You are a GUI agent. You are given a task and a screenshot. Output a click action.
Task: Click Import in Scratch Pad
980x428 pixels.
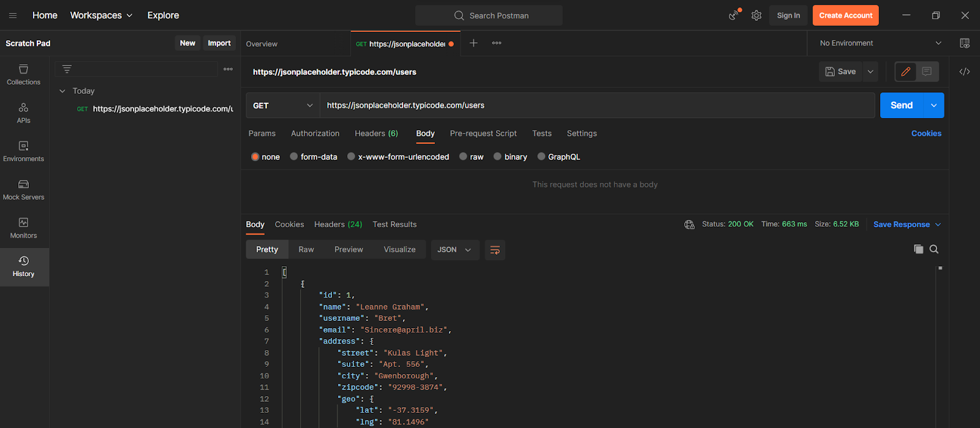pyautogui.click(x=219, y=43)
